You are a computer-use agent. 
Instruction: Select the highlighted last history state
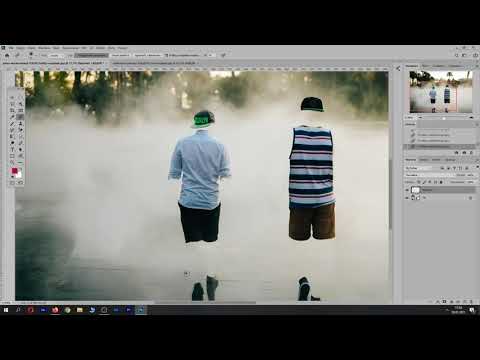point(440,146)
